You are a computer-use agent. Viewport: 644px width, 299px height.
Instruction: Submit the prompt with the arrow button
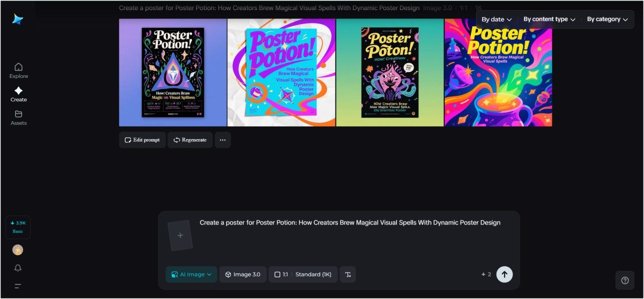coord(504,274)
